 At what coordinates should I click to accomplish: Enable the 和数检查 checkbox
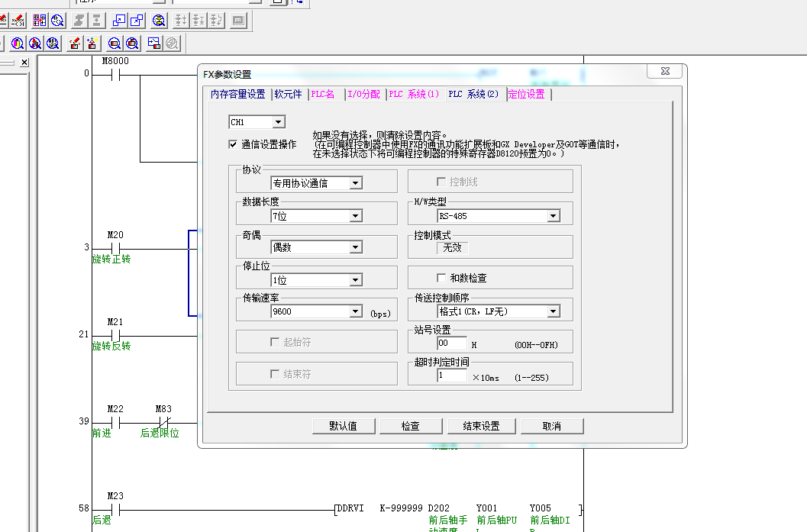coord(441,278)
